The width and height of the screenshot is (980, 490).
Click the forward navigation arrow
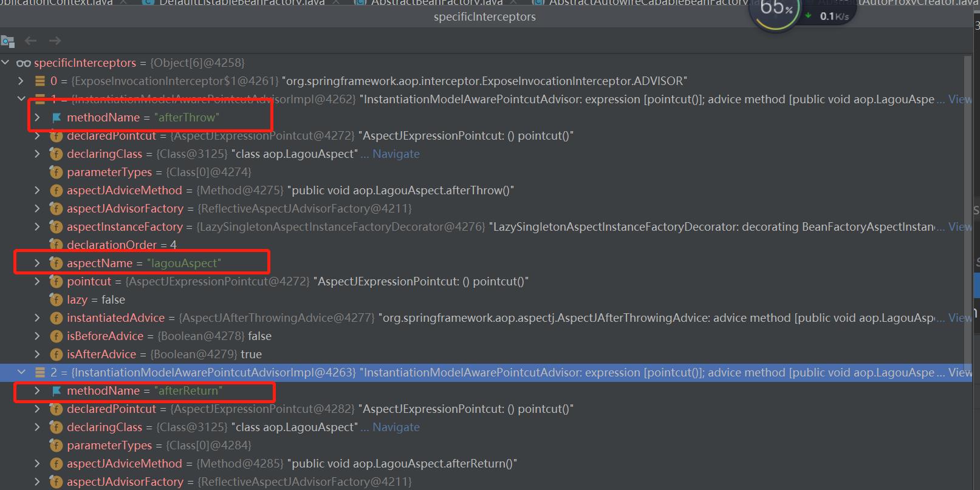pos(55,41)
